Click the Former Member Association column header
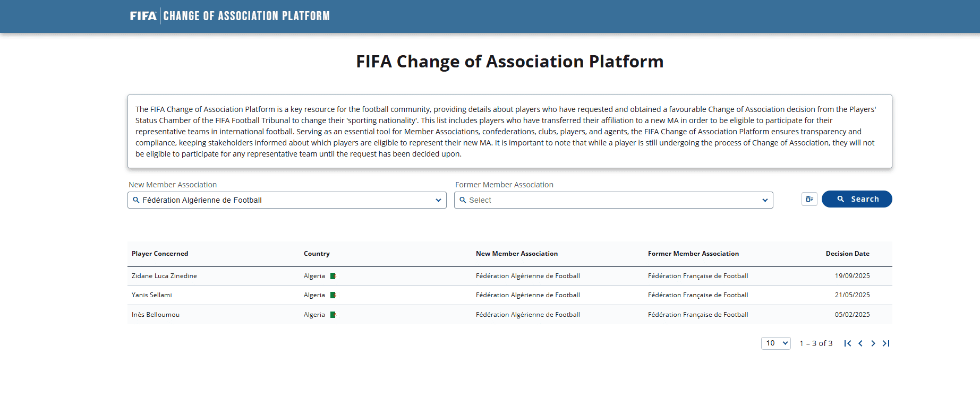980x406 pixels. tap(693, 254)
